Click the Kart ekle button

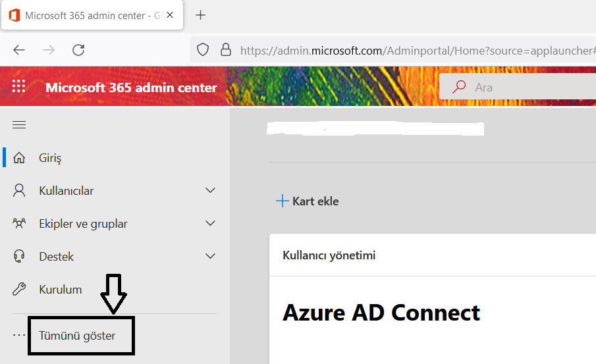tap(307, 201)
